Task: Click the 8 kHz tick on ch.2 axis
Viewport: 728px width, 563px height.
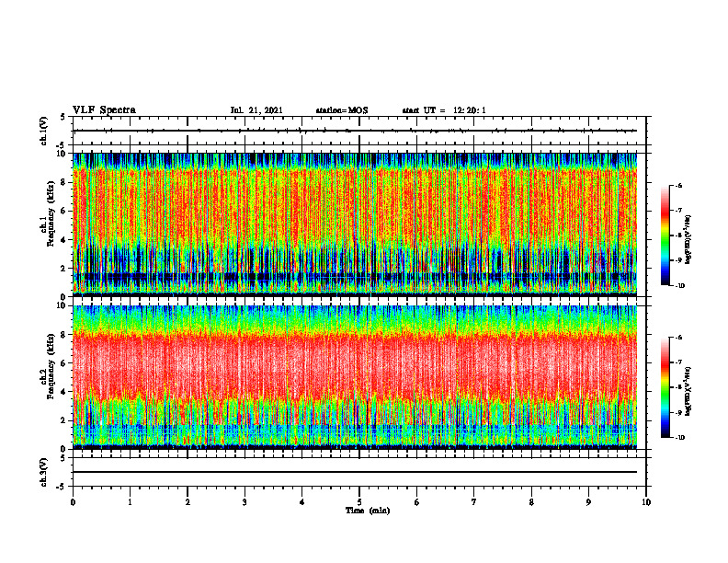Action: 64,335
